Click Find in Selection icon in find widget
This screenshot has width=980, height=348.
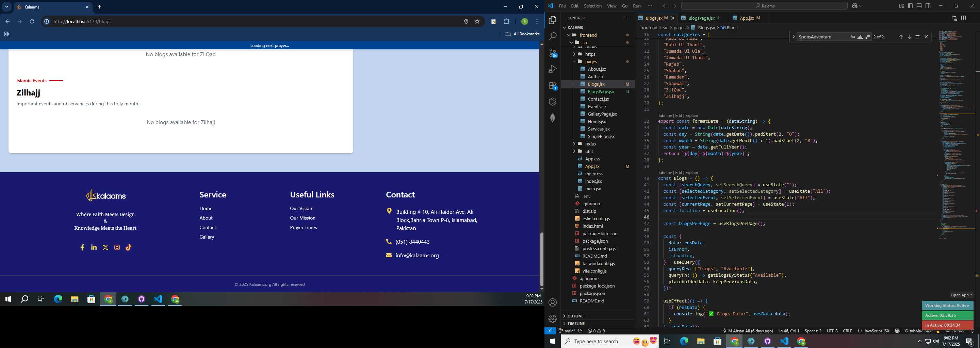pos(918,37)
